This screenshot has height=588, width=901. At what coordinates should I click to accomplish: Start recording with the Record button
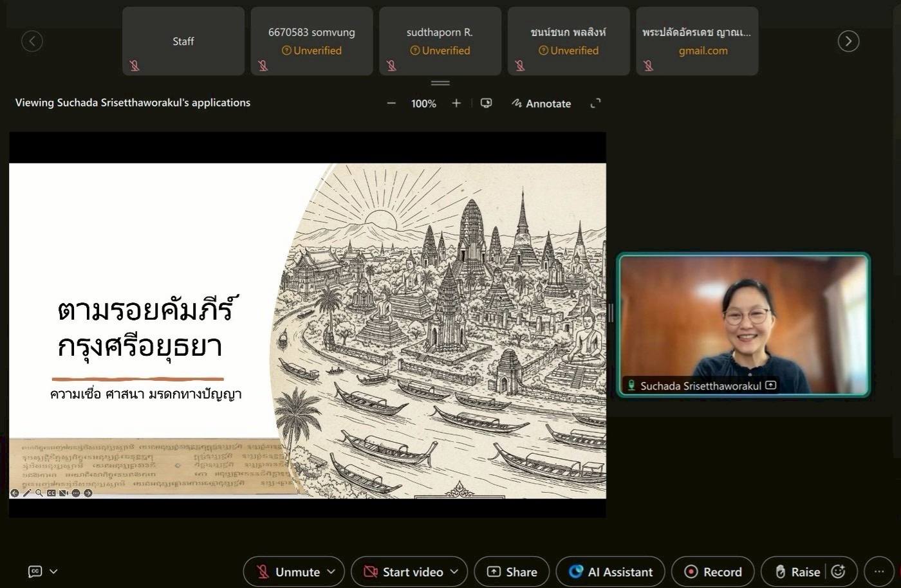point(712,571)
